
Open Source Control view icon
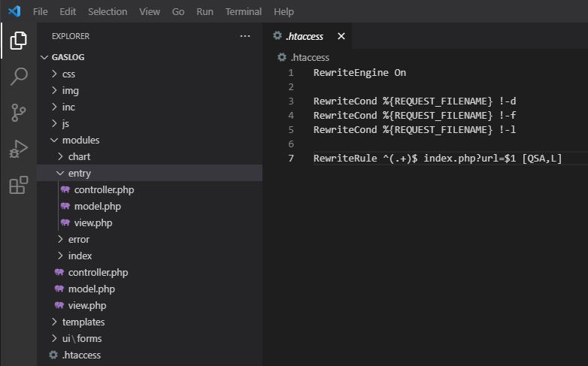19,113
